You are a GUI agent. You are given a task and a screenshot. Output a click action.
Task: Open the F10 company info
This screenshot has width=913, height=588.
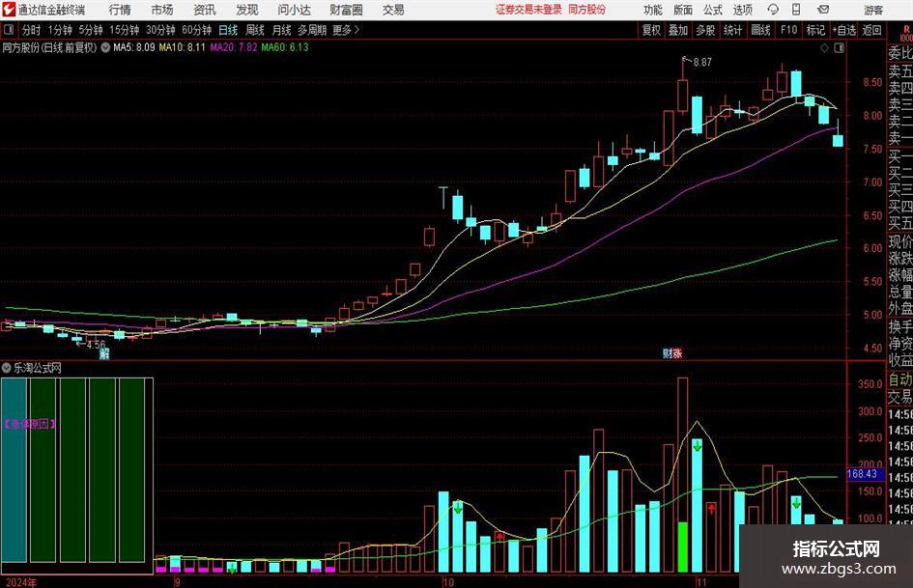788,30
